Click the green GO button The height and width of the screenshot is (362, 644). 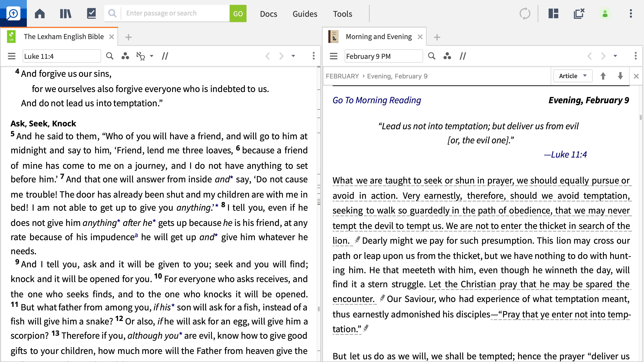click(238, 13)
